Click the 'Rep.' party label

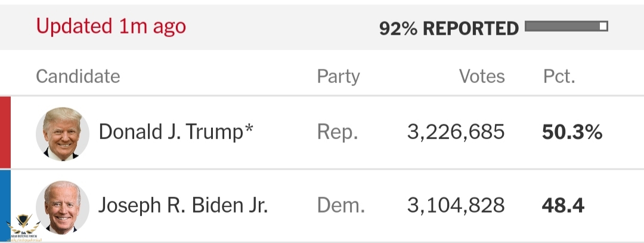(338, 133)
